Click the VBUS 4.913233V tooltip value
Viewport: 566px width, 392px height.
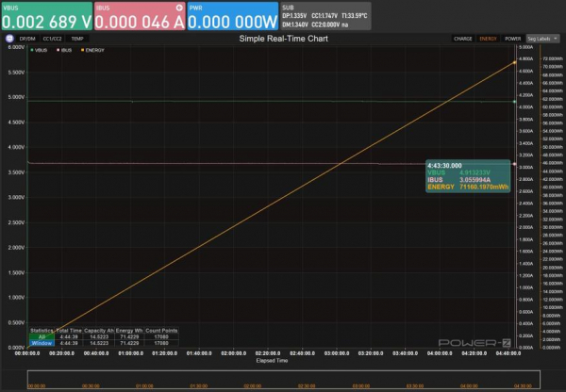tap(474, 172)
